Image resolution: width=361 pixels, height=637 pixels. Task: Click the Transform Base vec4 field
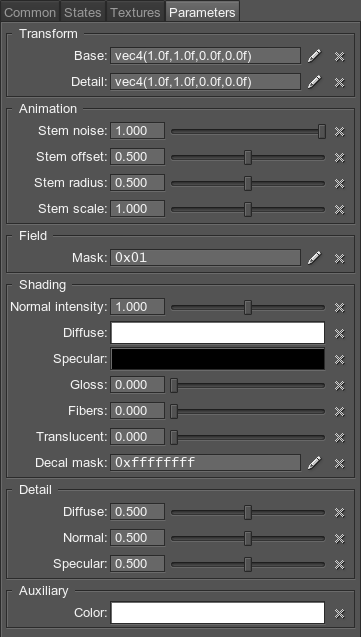pyautogui.click(x=205, y=56)
